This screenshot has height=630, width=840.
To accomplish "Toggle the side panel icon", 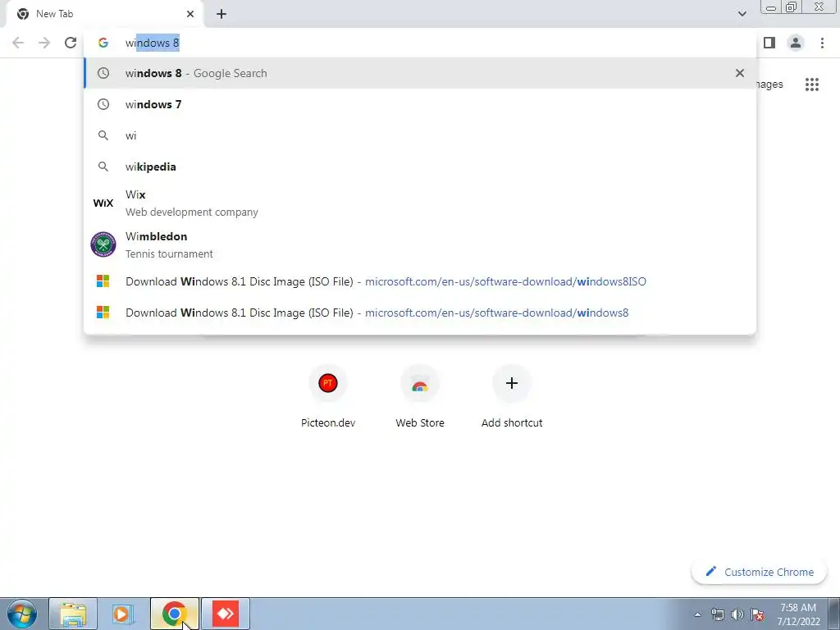I will pos(769,43).
